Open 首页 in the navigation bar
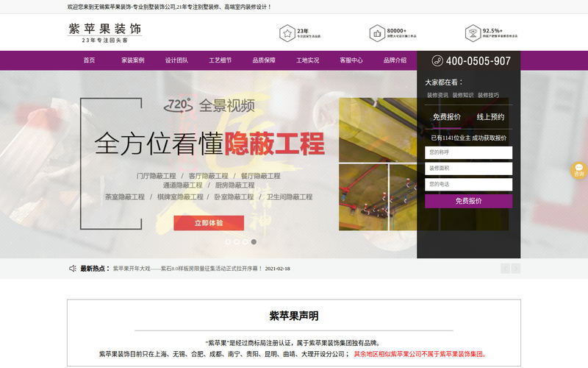The image size is (588, 368). click(x=89, y=60)
